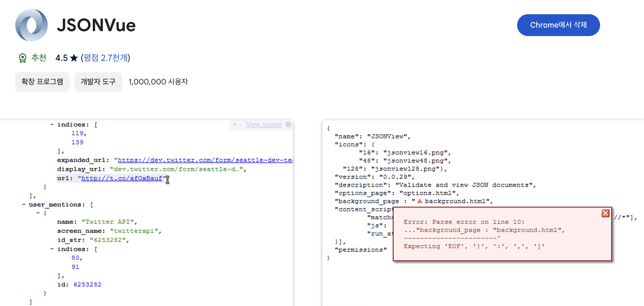Collapse the indices array containing 119 and 139

coord(52,125)
